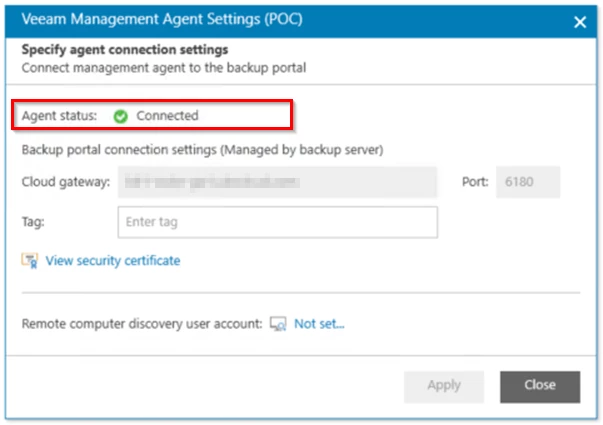Click the green Connected status icon
Viewport: 603px width, 425px height.
point(121,116)
